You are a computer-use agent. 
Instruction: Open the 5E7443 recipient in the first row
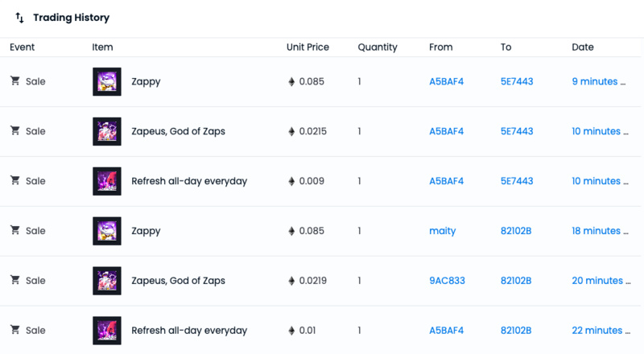point(517,81)
